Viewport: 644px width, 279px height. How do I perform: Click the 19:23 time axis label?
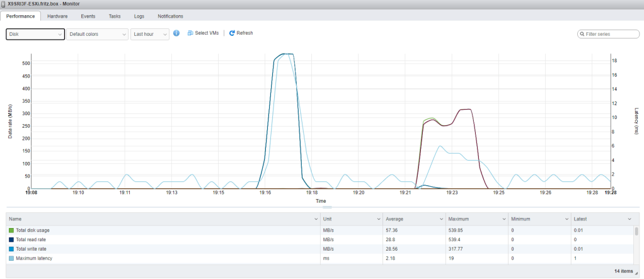point(452,193)
